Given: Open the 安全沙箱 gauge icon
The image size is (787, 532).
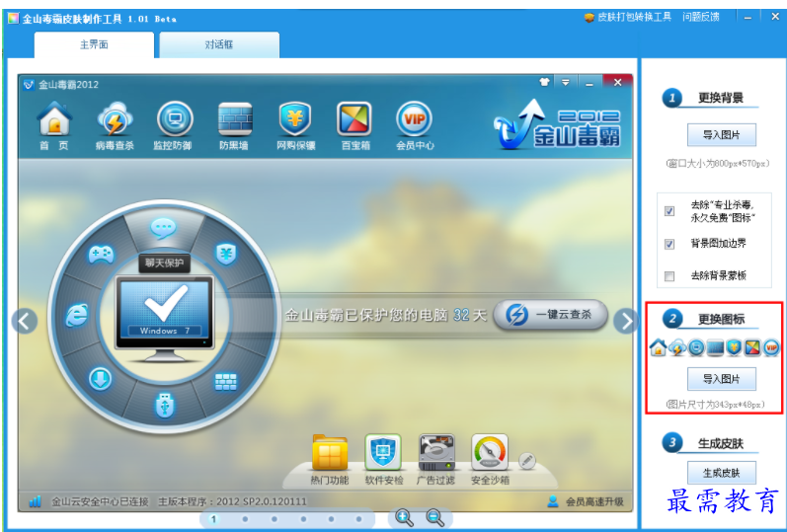Looking at the screenshot, I should [490, 453].
